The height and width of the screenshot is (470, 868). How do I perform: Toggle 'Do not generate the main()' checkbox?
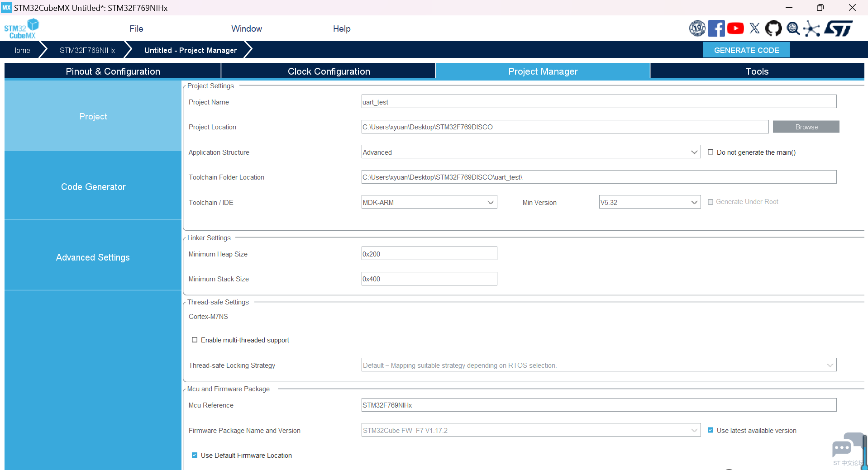pos(711,152)
